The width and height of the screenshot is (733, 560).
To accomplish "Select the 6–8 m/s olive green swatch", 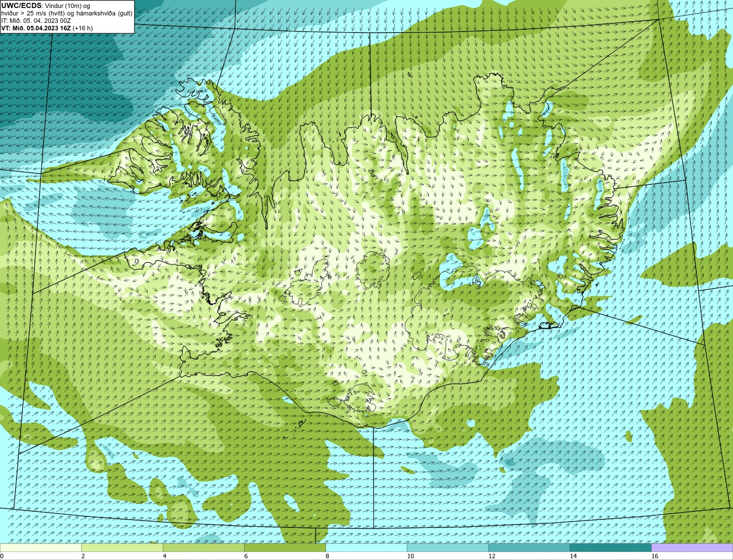I will pyautogui.click(x=285, y=548).
